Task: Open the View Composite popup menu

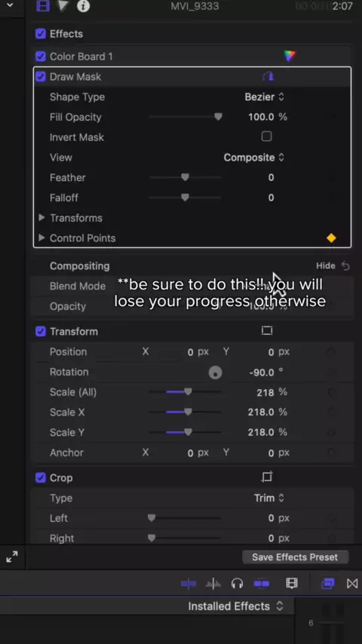Action: 254,158
